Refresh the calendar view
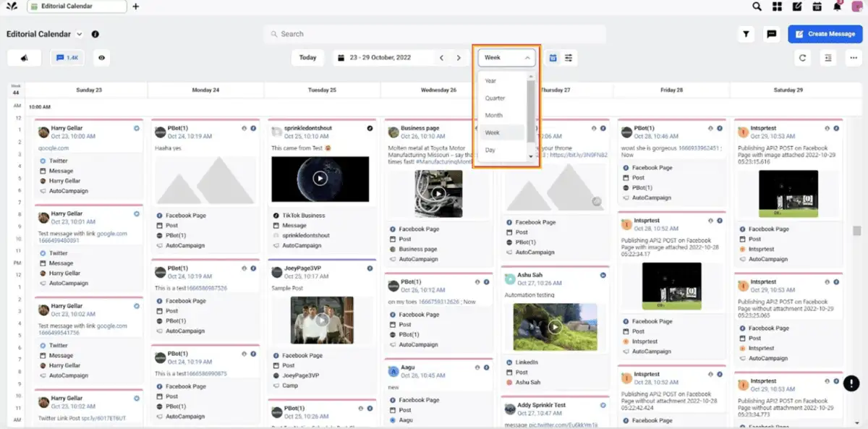Screen dimensions: 868x429 [803, 58]
